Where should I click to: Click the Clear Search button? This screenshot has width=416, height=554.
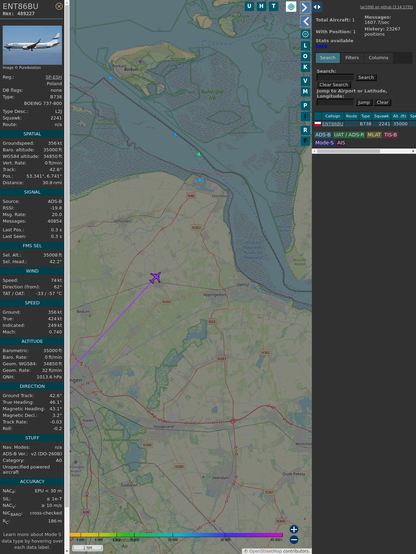click(x=334, y=84)
